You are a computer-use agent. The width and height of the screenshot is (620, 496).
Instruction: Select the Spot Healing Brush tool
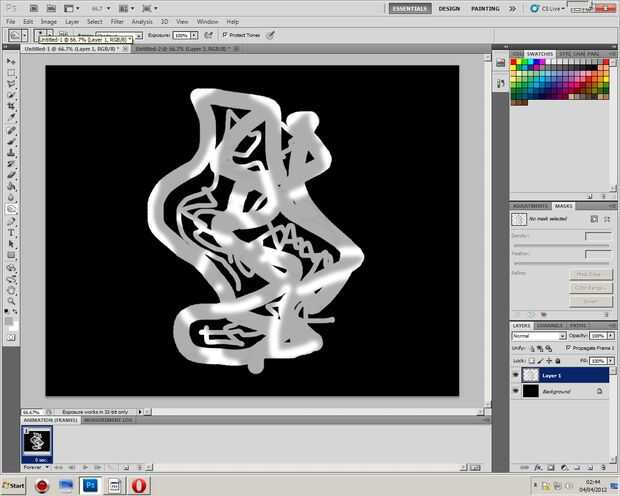pos(11,131)
